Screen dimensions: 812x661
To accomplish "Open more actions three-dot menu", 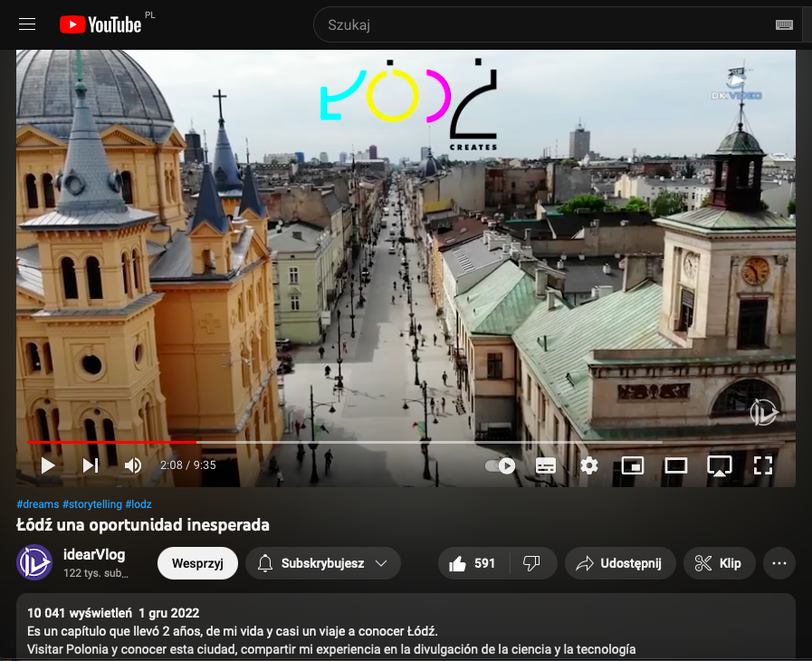I will tap(779, 563).
